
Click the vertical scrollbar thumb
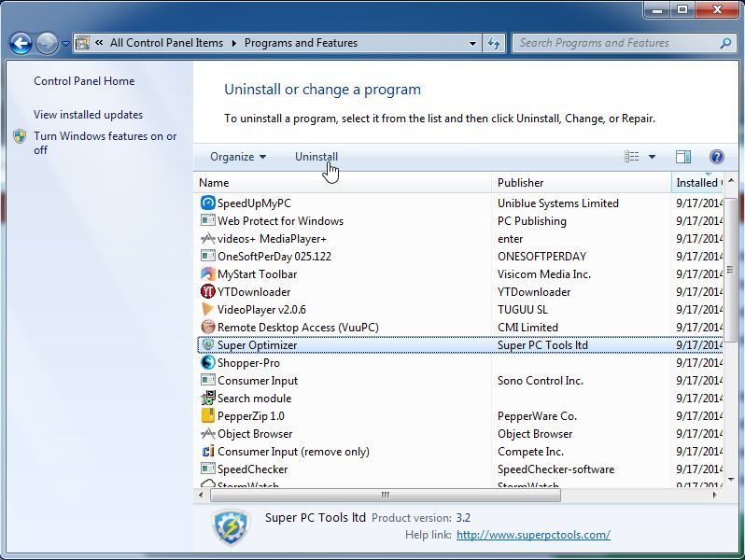pyautogui.click(x=731, y=270)
